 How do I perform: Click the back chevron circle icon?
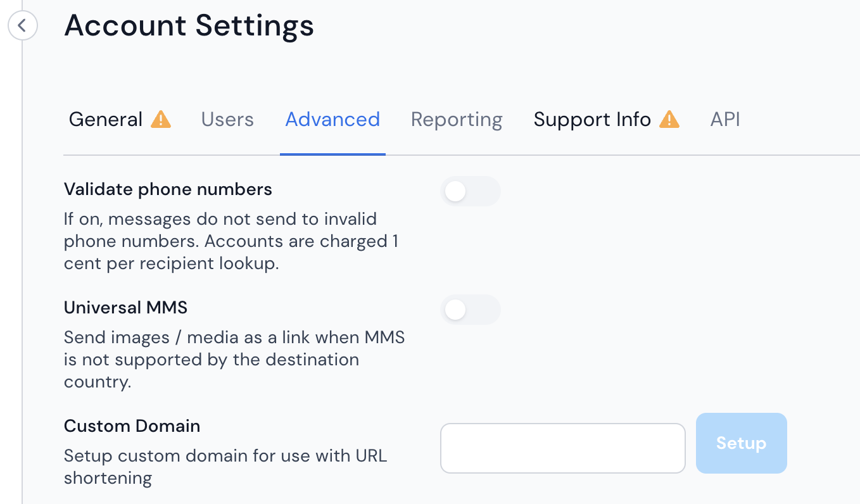pyautogui.click(x=23, y=26)
